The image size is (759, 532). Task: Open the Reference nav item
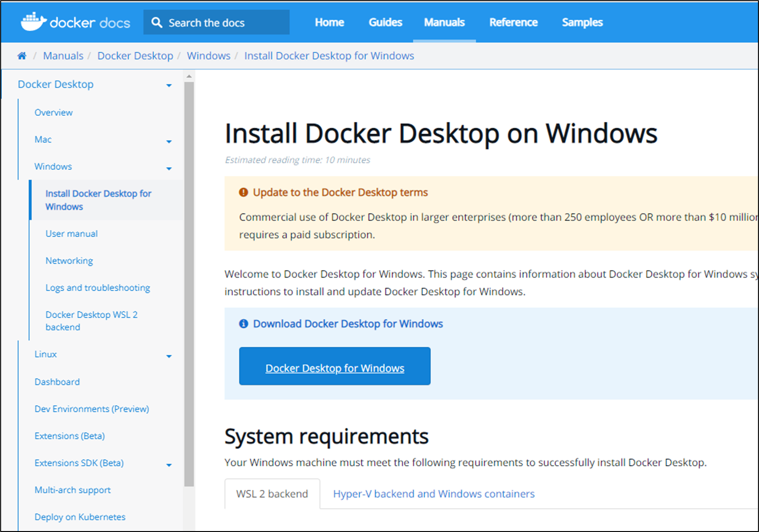tap(513, 22)
